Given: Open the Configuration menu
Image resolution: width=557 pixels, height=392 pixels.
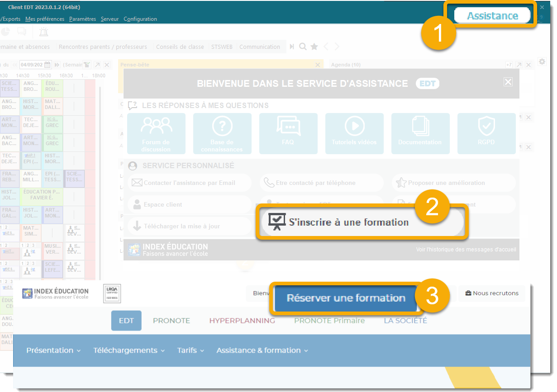Looking at the screenshot, I should [140, 19].
